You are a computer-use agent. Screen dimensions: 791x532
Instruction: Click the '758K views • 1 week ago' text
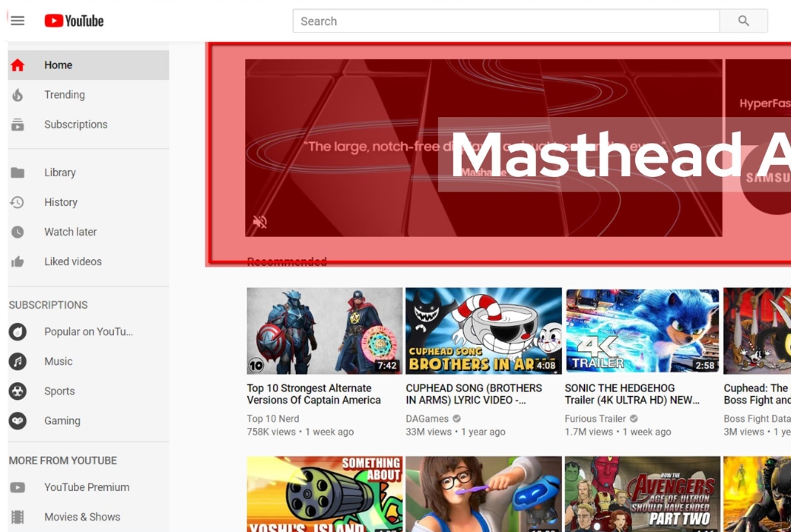pos(300,432)
